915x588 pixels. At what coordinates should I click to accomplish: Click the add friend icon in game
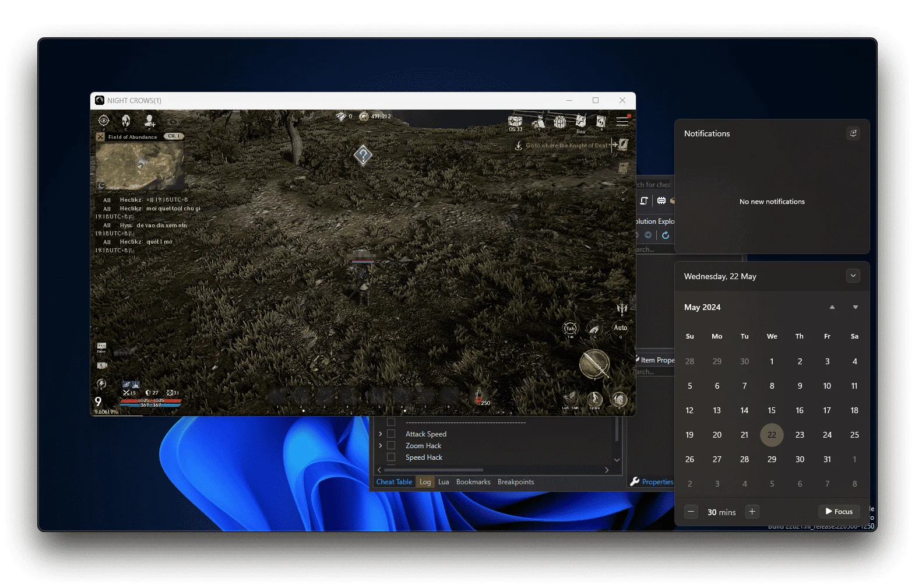click(x=149, y=121)
